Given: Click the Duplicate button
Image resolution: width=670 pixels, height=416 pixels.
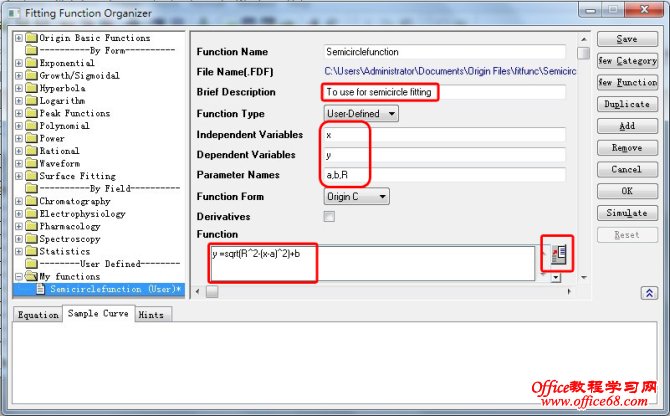Looking at the screenshot, I should 627,104.
